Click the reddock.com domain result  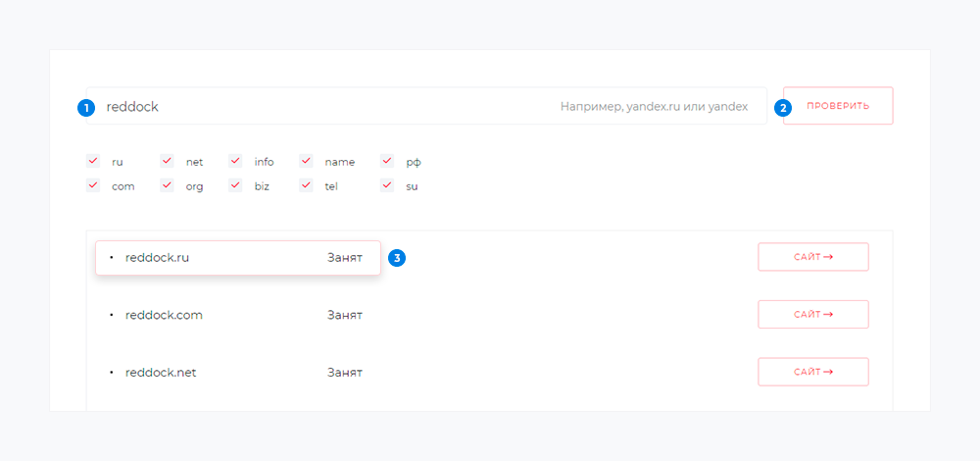(x=164, y=315)
